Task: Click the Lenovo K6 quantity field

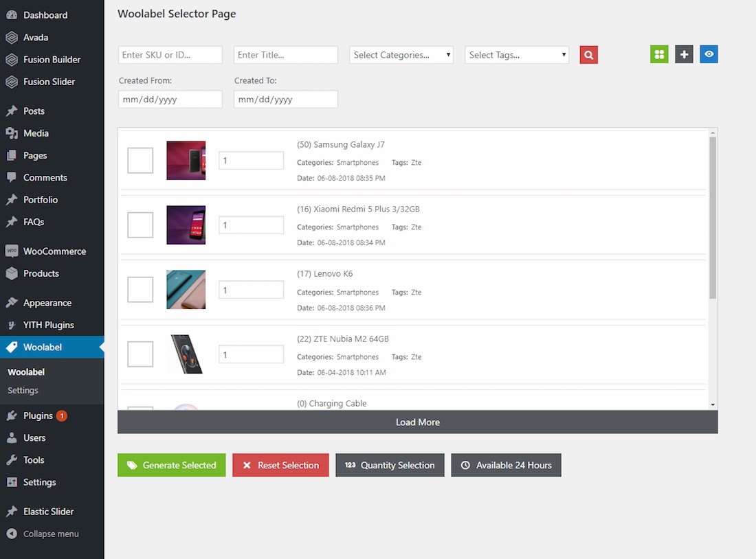Action: tap(251, 290)
